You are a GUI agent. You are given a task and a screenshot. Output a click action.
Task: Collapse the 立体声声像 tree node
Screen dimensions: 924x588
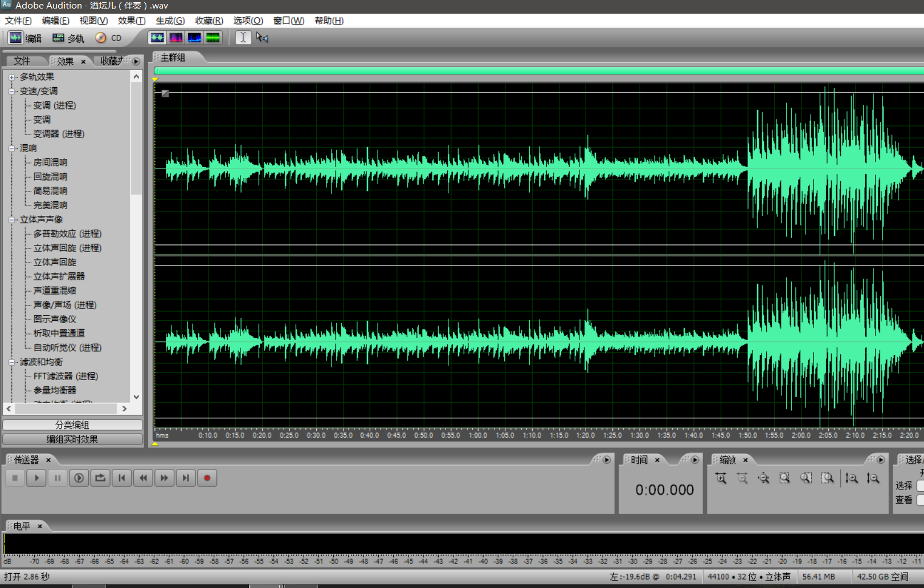11,219
